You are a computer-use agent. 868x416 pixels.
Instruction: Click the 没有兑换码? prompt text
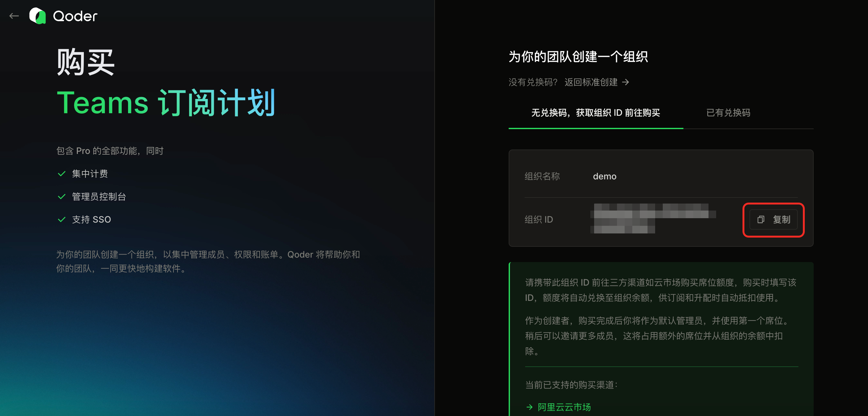[x=533, y=82]
